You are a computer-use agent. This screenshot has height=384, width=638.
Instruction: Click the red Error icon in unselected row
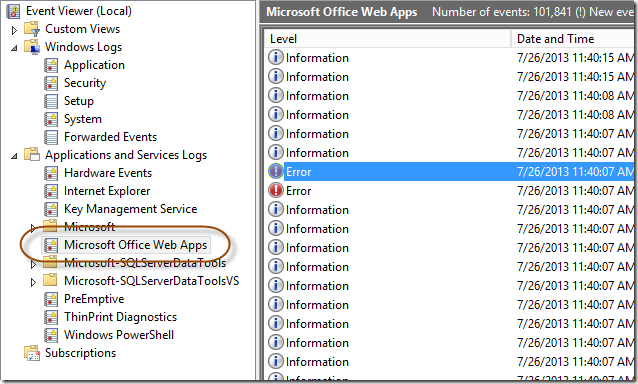click(x=276, y=190)
